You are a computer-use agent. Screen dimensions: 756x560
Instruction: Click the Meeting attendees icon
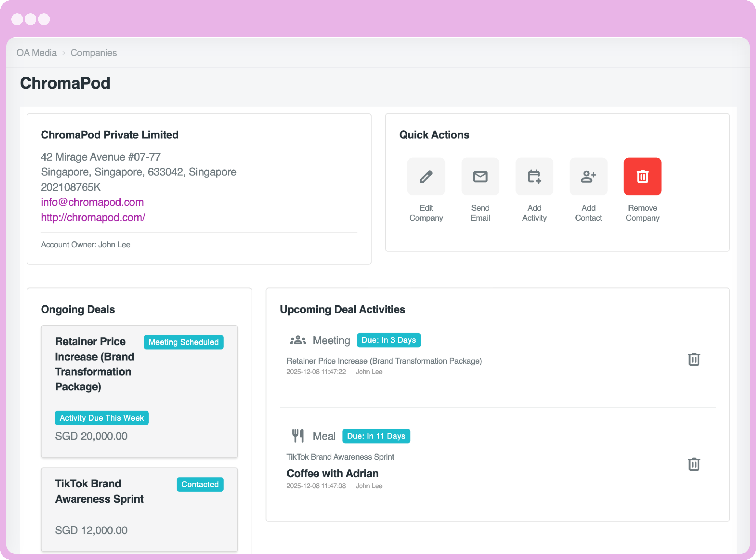click(x=298, y=340)
